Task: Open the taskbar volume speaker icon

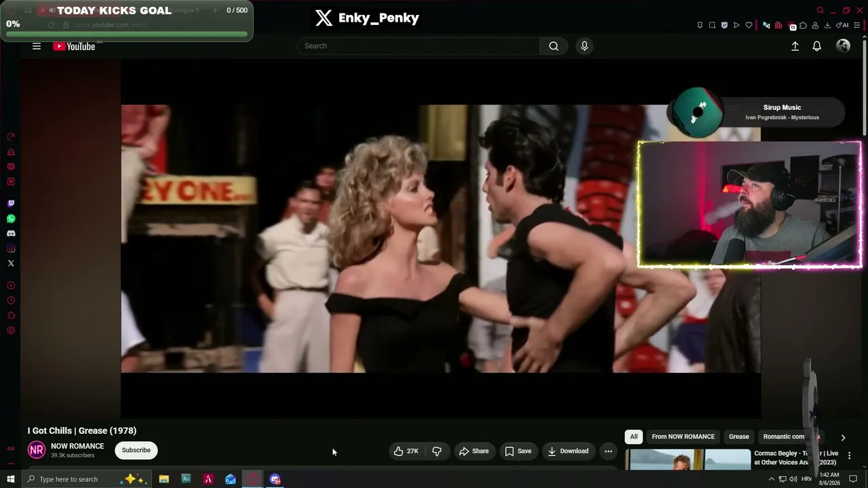Action: [x=793, y=479]
